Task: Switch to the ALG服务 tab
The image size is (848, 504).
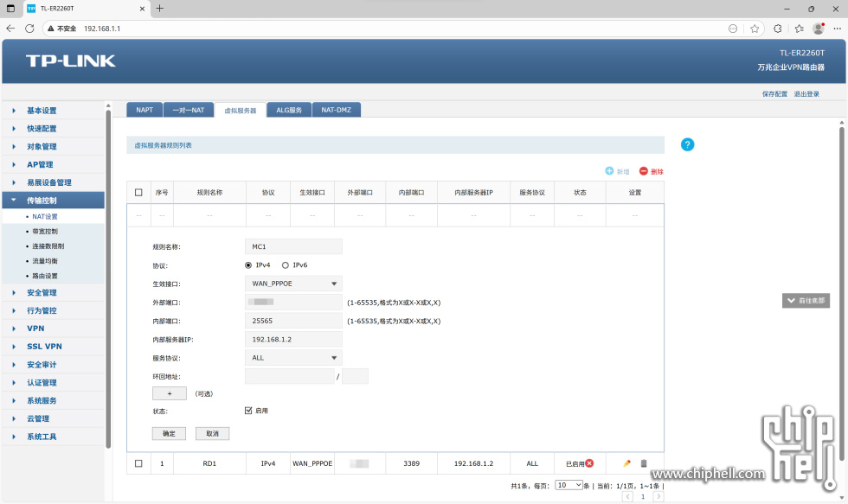Action: click(x=289, y=110)
